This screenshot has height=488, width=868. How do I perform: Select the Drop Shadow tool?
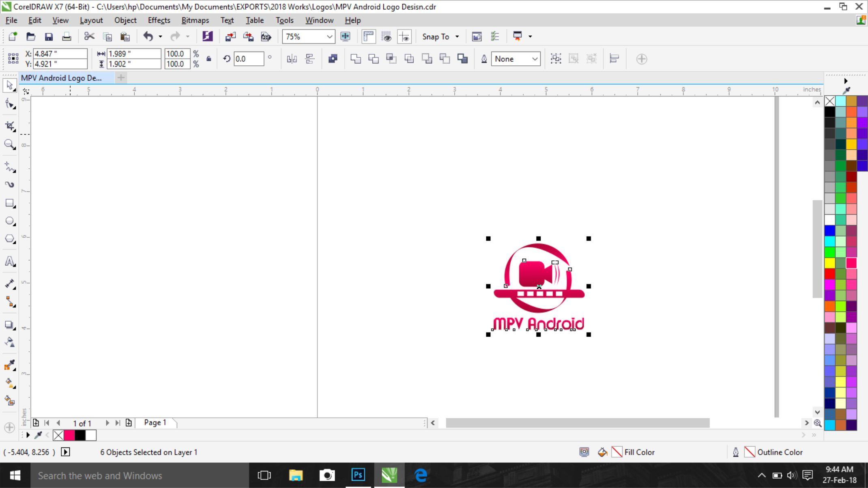coord(10,325)
